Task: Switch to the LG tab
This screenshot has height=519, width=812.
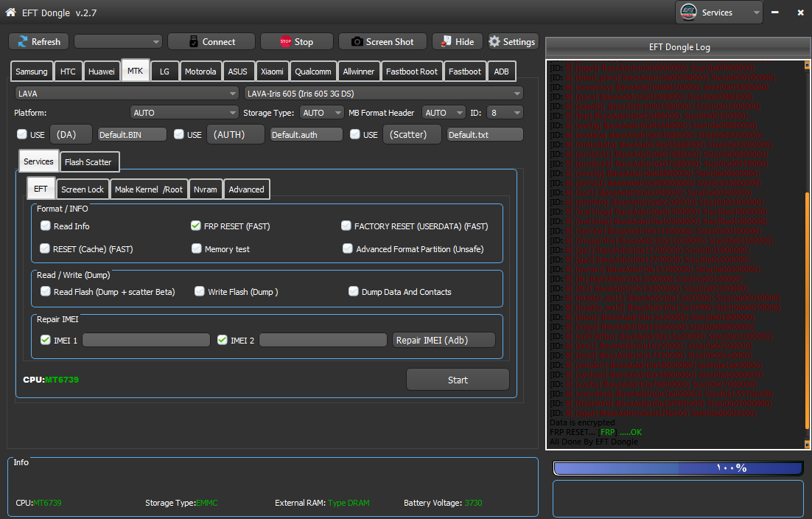Action: (164, 72)
